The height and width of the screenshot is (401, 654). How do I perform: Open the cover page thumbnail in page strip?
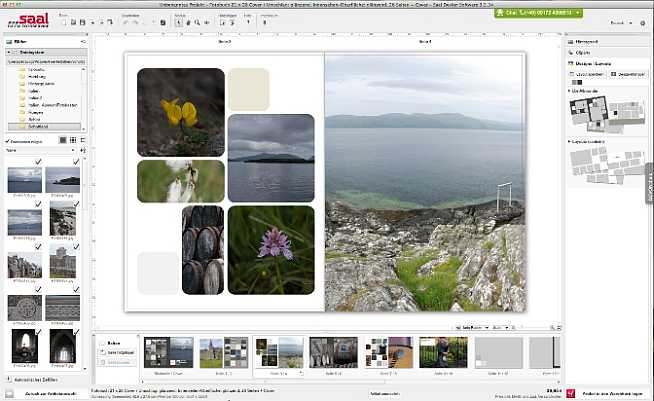click(169, 353)
